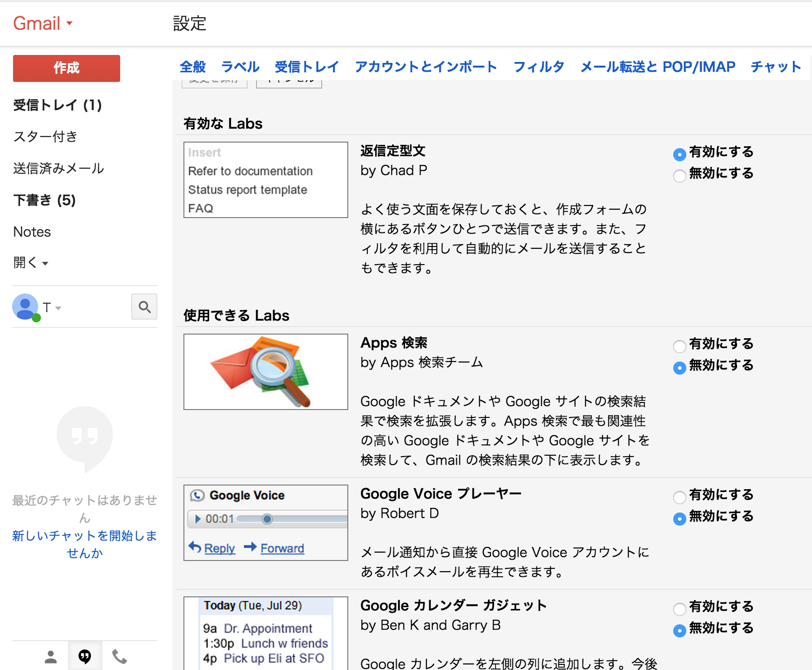
Task: Click the 返信定型文 preview thumbnail
Action: (x=266, y=180)
